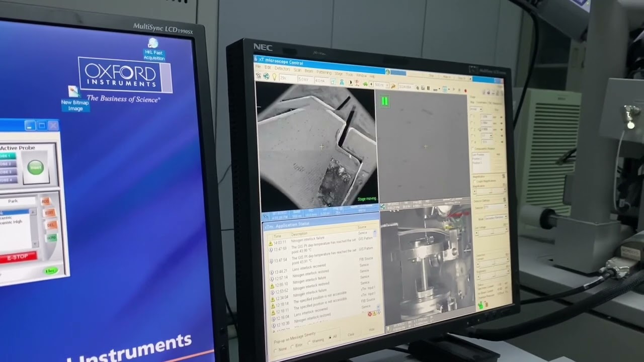Open the New Bitmap Image desktop icon
The image size is (644, 362).
(74, 99)
